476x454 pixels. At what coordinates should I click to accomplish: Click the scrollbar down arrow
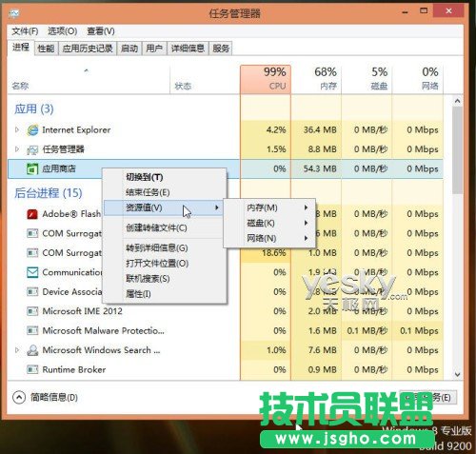coord(457,374)
